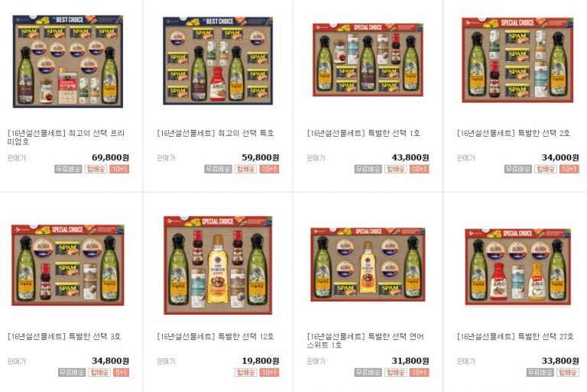The width and height of the screenshot is (587, 392).
Task: Click the 합배송 badge under the 59,800원 item
Action: click(x=245, y=169)
